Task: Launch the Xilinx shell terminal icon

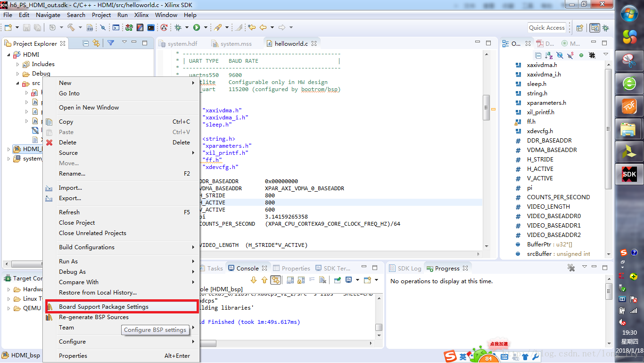Action: coord(151,27)
